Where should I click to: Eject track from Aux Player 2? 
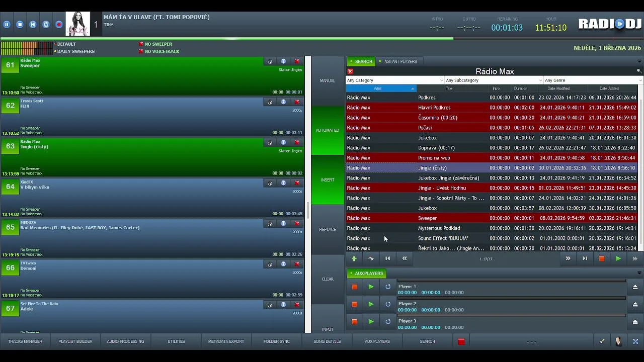pos(635,304)
